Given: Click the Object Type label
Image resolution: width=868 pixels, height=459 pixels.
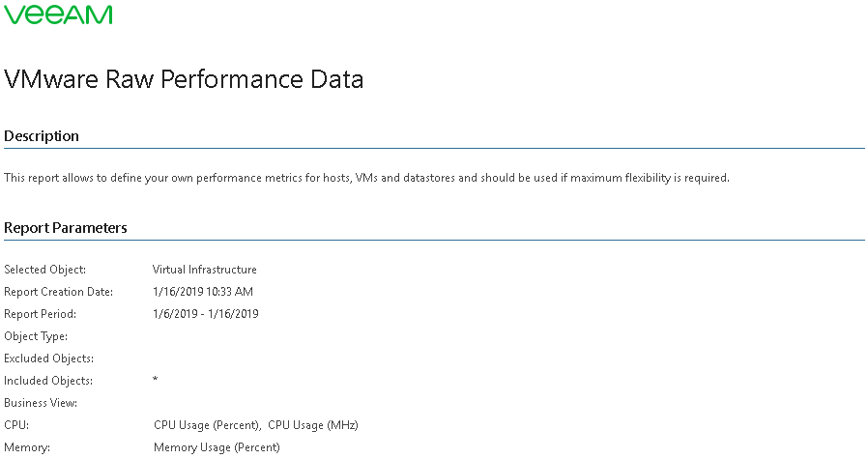Looking at the screenshot, I should [36, 336].
